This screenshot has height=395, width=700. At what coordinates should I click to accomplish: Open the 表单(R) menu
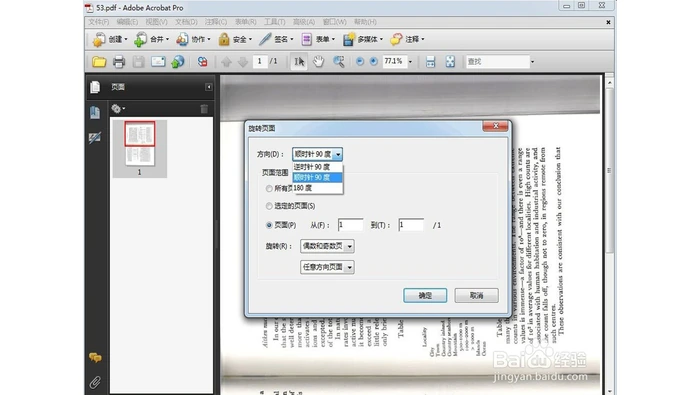[246, 22]
